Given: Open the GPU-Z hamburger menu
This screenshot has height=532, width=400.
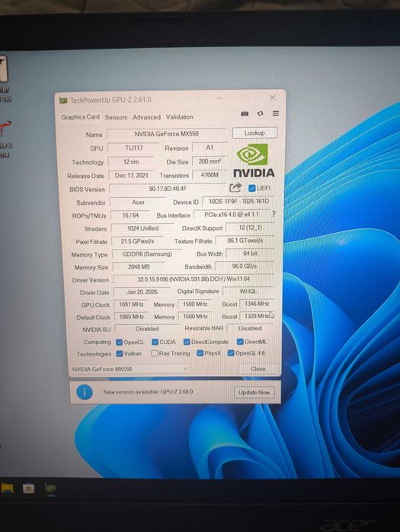Looking at the screenshot, I should pos(276,113).
